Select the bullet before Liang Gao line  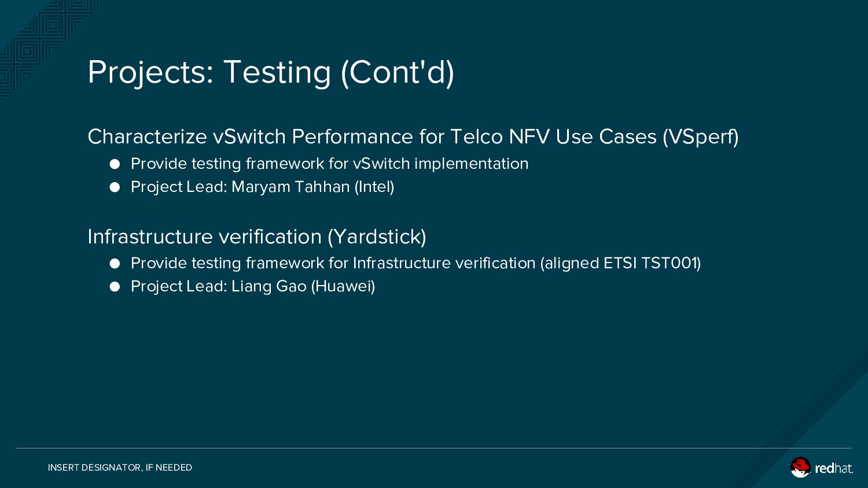(x=115, y=287)
